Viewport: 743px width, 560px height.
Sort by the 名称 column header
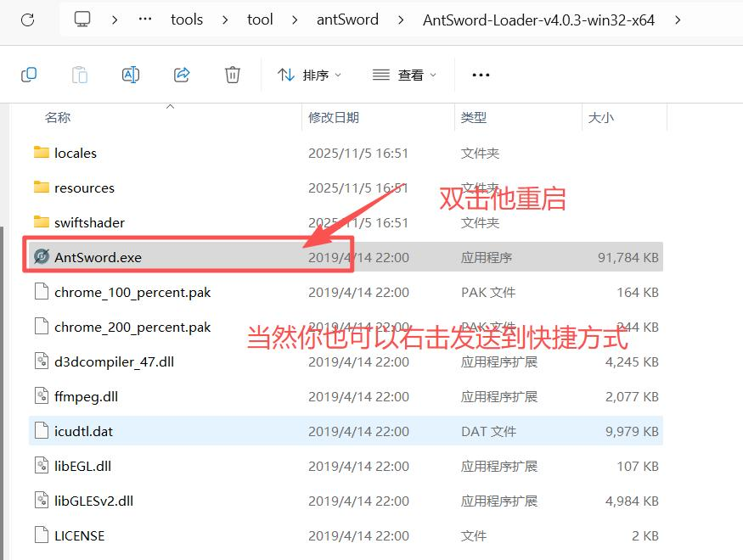58,117
